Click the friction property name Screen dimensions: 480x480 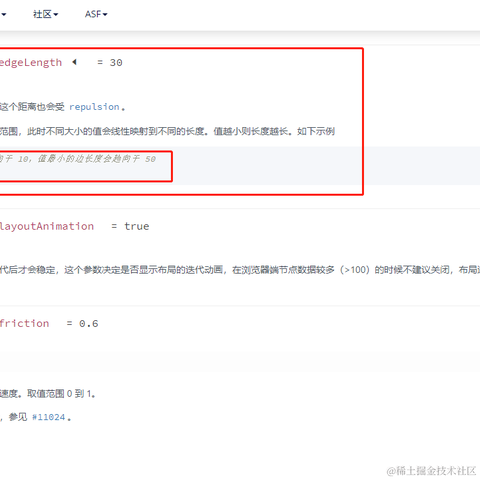(x=25, y=323)
